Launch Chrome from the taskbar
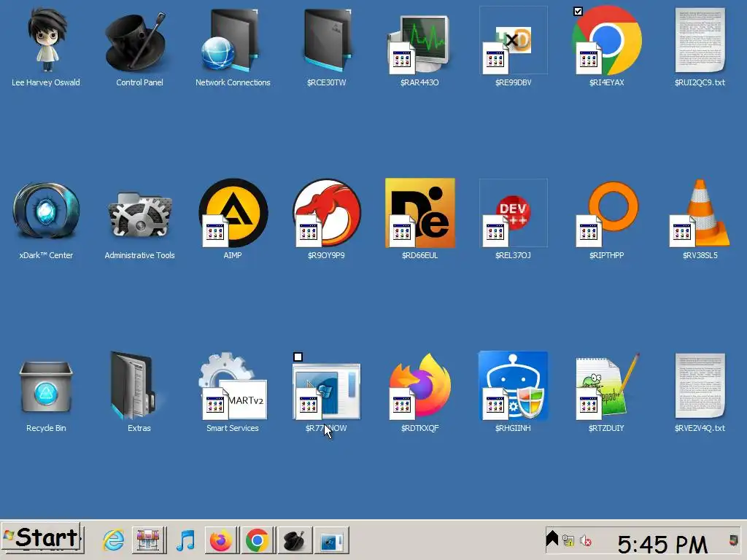 click(x=258, y=540)
